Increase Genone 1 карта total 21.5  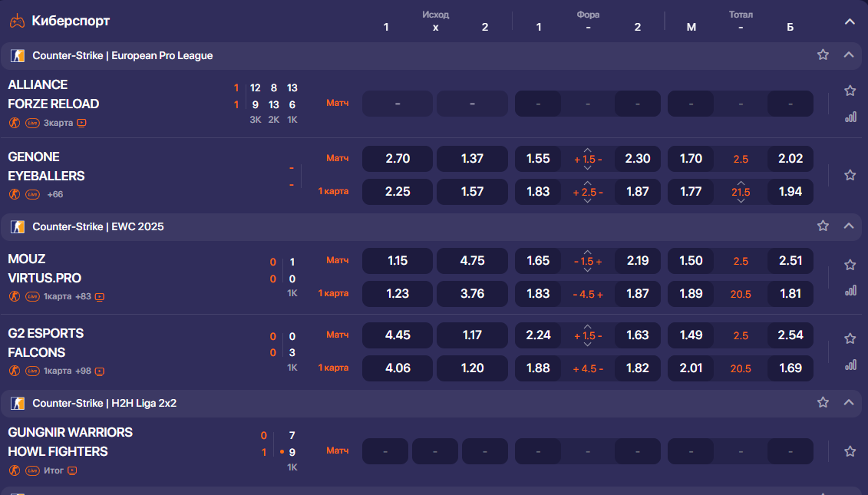741,183
